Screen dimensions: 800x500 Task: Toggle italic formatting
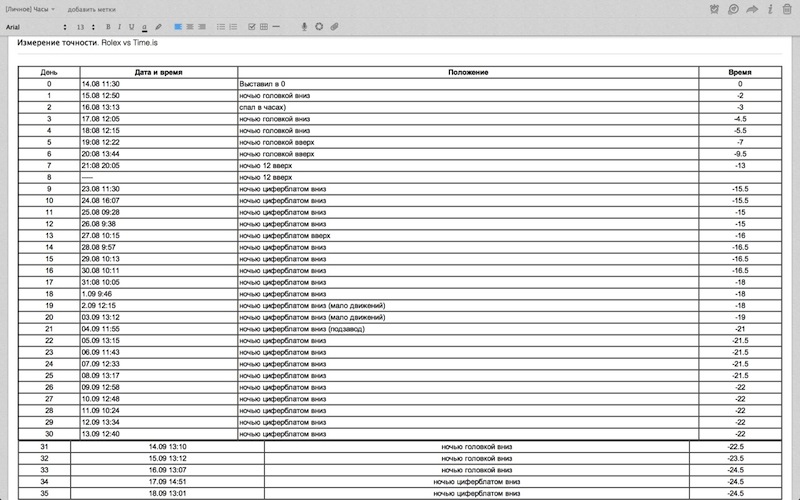click(x=119, y=26)
